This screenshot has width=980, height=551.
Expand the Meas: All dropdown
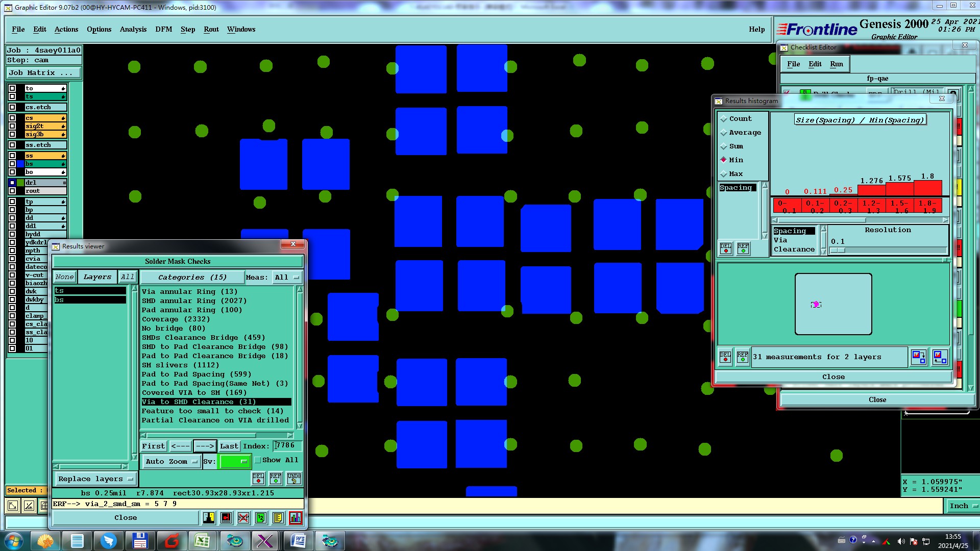(x=287, y=278)
